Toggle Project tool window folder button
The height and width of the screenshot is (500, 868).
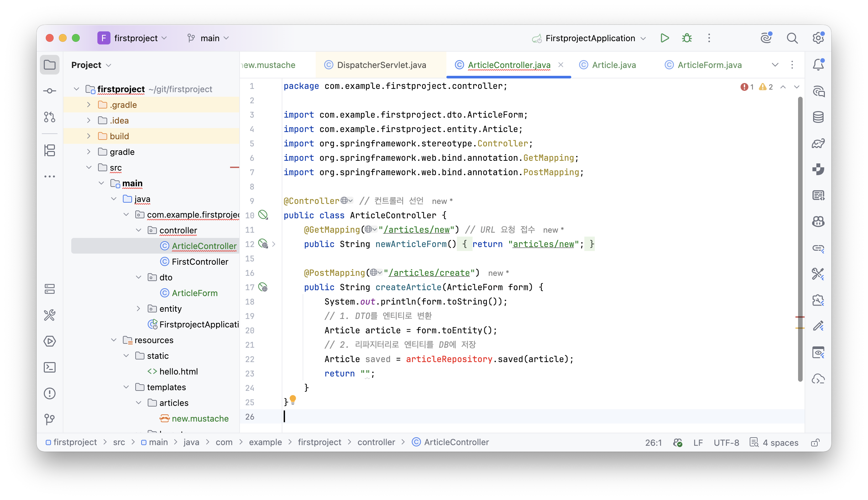[50, 65]
